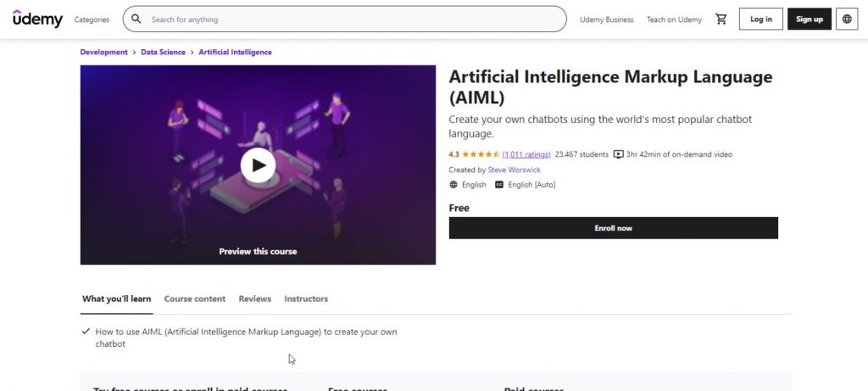The height and width of the screenshot is (391, 868).
Task: Open the shopping cart
Action: tap(721, 19)
